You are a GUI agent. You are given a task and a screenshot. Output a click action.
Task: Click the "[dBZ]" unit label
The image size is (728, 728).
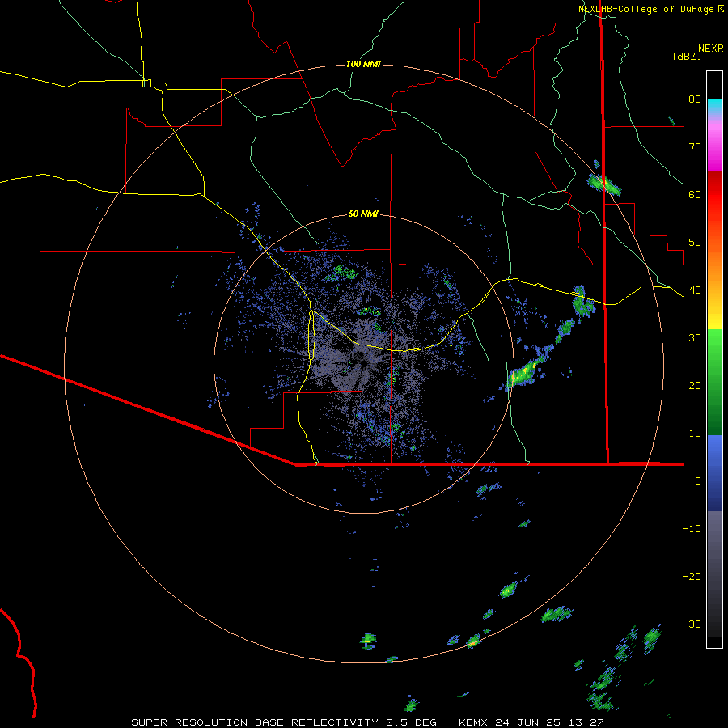(x=687, y=57)
